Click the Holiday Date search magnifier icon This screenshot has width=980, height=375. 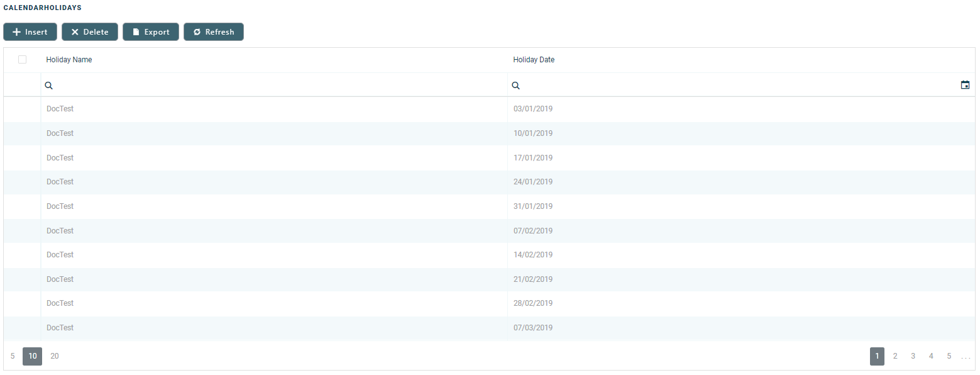coord(515,86)
